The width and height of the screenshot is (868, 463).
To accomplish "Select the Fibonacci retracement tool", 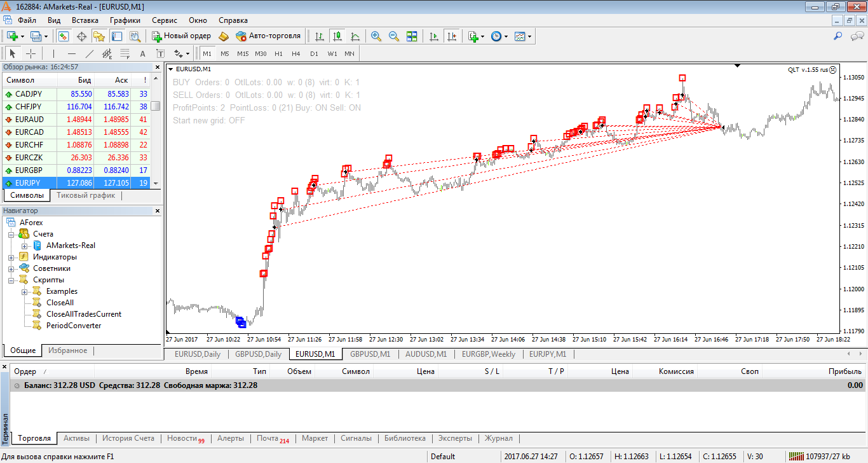I will [x=125, y=53].
